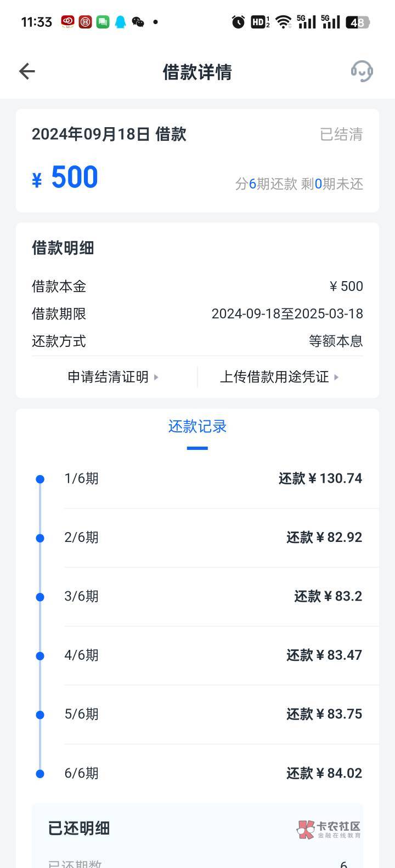
Task: Tap the 已还明细 section header
Action: [x=79, y=828]
